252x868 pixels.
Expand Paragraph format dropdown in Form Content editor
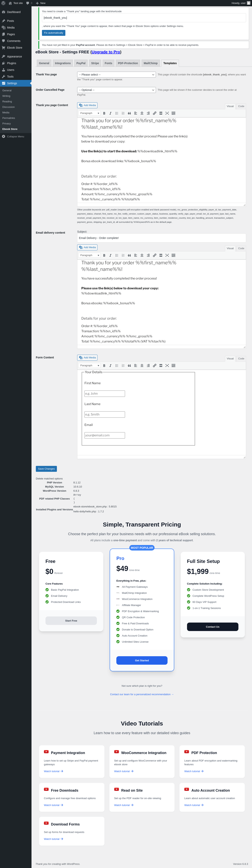pos(90,366)
